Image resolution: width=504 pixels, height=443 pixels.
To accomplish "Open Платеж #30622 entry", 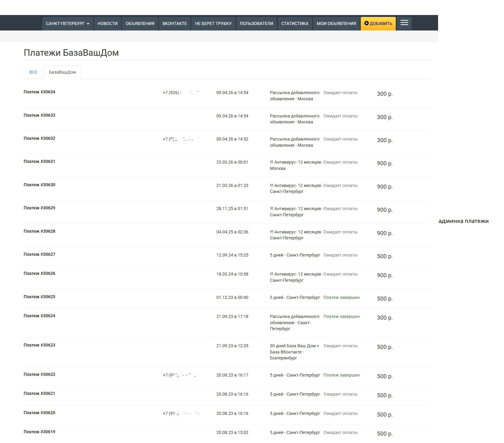I will click(40, 374).
